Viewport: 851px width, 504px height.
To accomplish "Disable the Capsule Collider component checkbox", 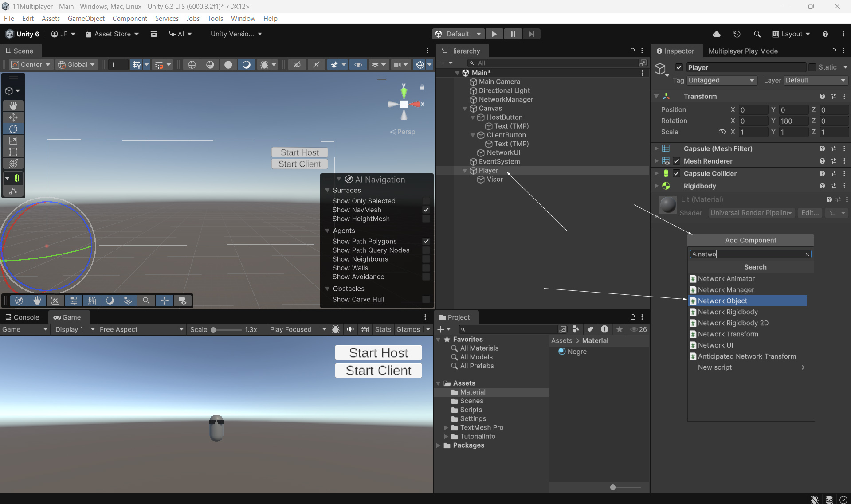I will coord(676,173).
